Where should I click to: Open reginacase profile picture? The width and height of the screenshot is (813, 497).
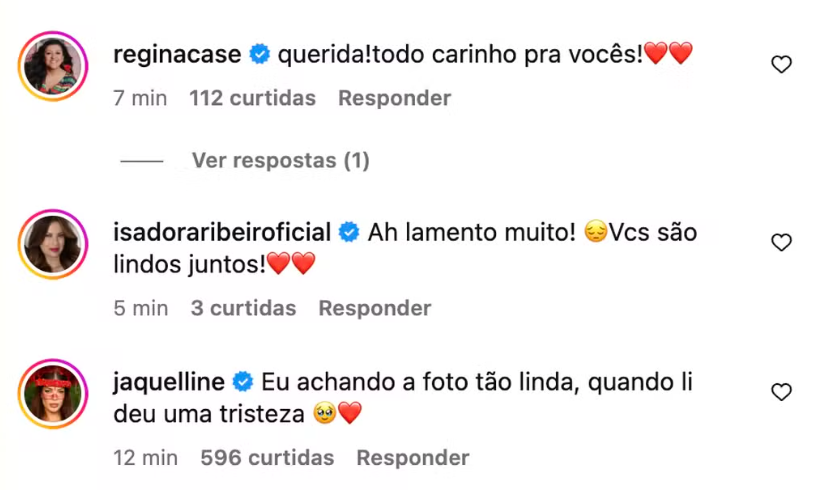tap(53, 67)
